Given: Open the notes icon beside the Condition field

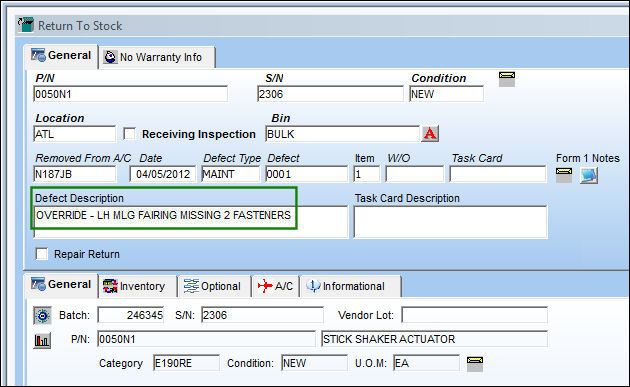Looking at the screenshot, I should click(x=507, y=79).
